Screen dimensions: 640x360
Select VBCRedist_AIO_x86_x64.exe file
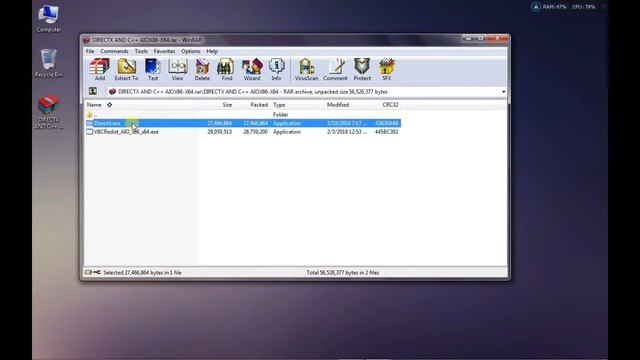point(126,132)
